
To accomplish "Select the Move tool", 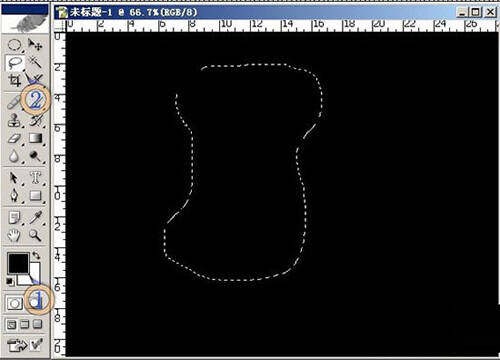I will (x=35, y=44).
